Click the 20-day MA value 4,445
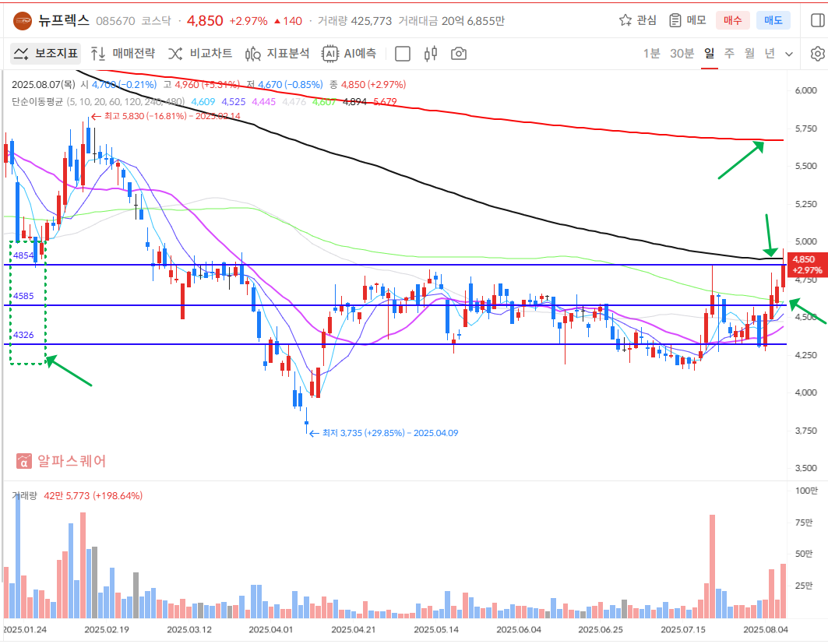828x644 pixels. (x=264, y=101)
